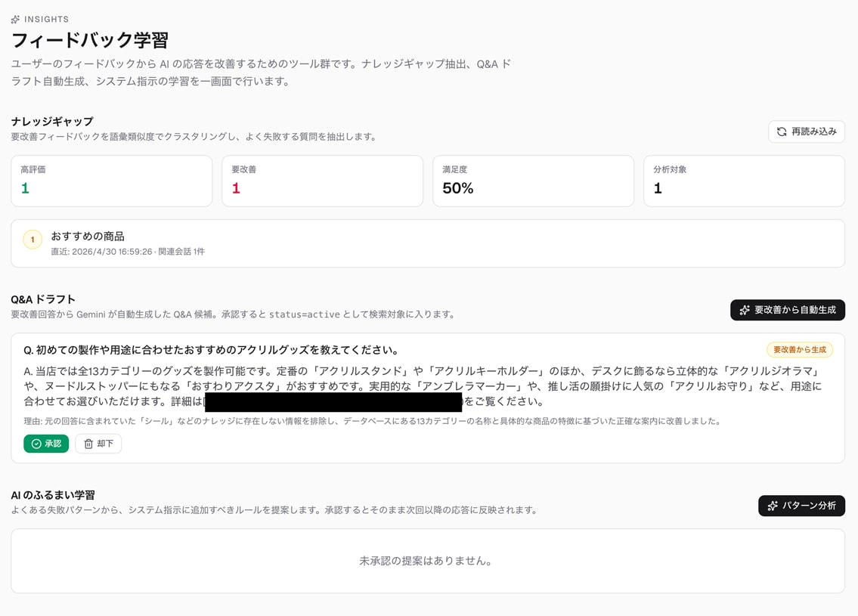Viewport: 858px width, 616px height.
Task: Open the おすすめの商品 knowledge gap row
Action: coord(428,243)
